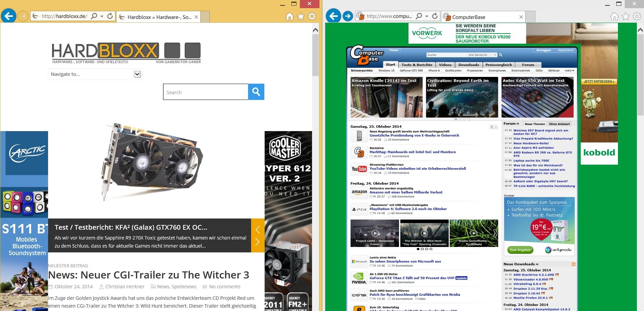Open Home in the Hardbloxx browser window
Screen dimensions: 644x311
[x=289, y=16]
